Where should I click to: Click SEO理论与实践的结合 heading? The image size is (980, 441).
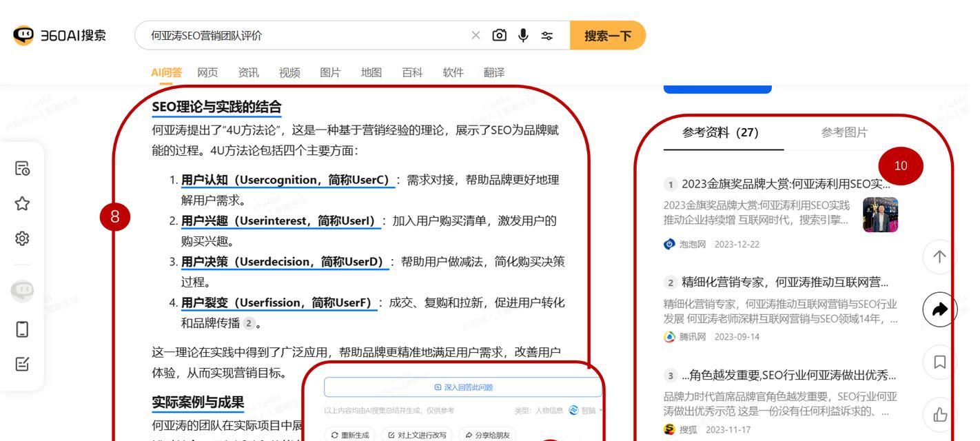pyautogui.click(x=216, y=107)
